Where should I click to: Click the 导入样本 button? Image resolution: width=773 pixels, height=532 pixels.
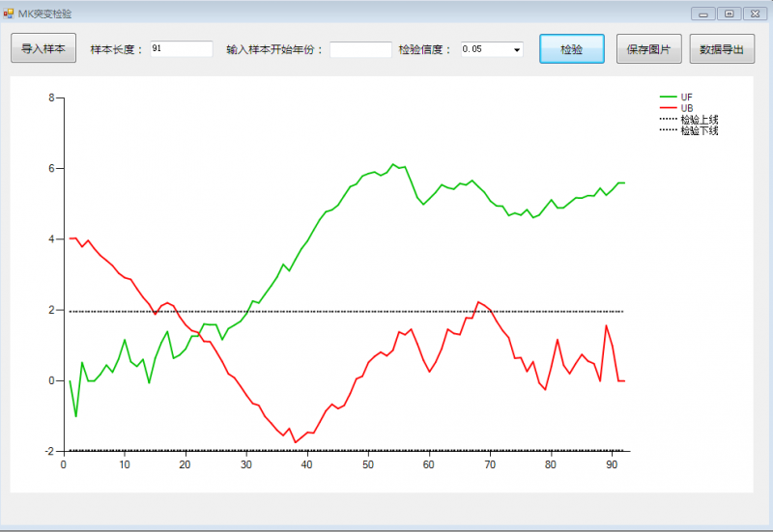(x=43, y=49)
